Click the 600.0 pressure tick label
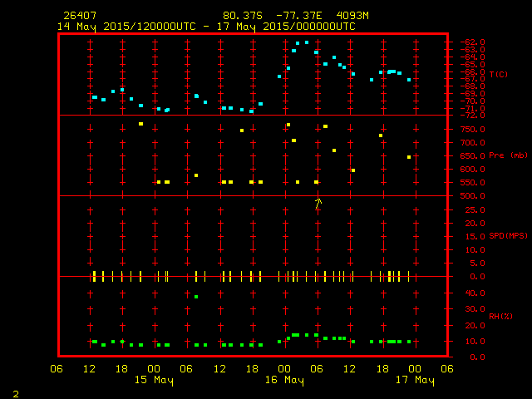 (x=472, y=170)
